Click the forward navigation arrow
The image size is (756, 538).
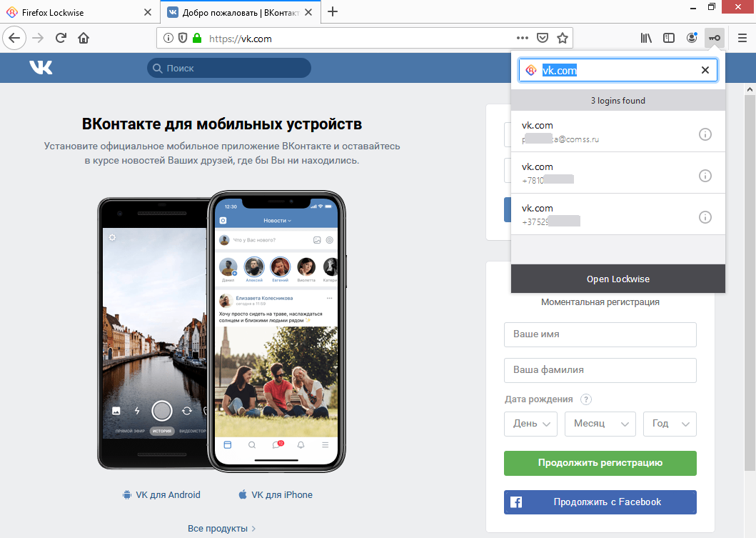[x=38, y=38]
